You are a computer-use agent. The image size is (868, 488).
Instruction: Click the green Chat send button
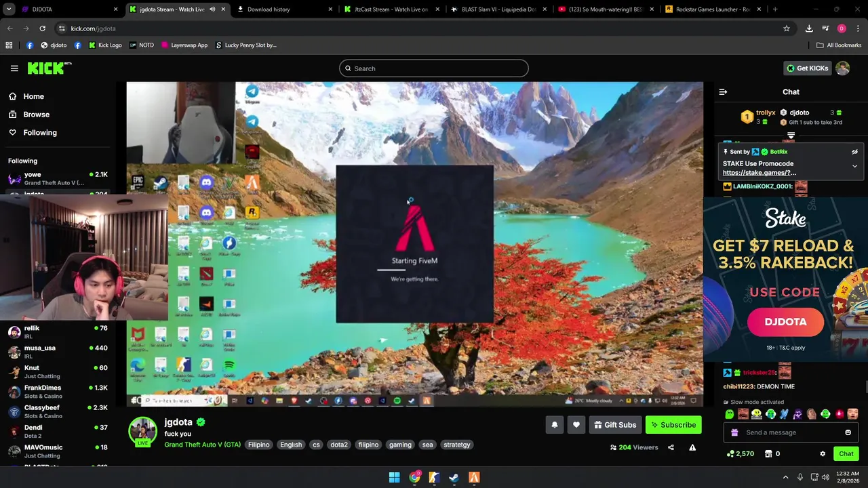(846, 453)
